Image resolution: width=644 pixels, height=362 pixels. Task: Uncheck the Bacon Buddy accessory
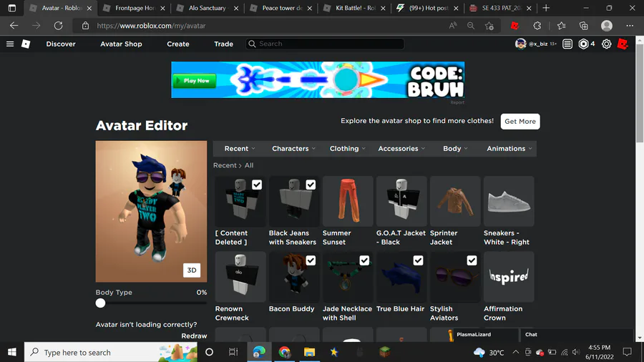311,260
